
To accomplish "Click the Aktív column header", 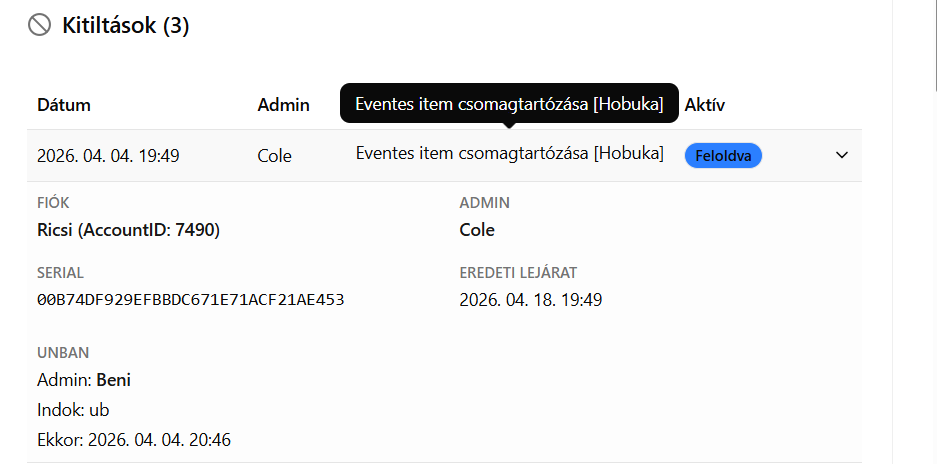I will [704, 105].
